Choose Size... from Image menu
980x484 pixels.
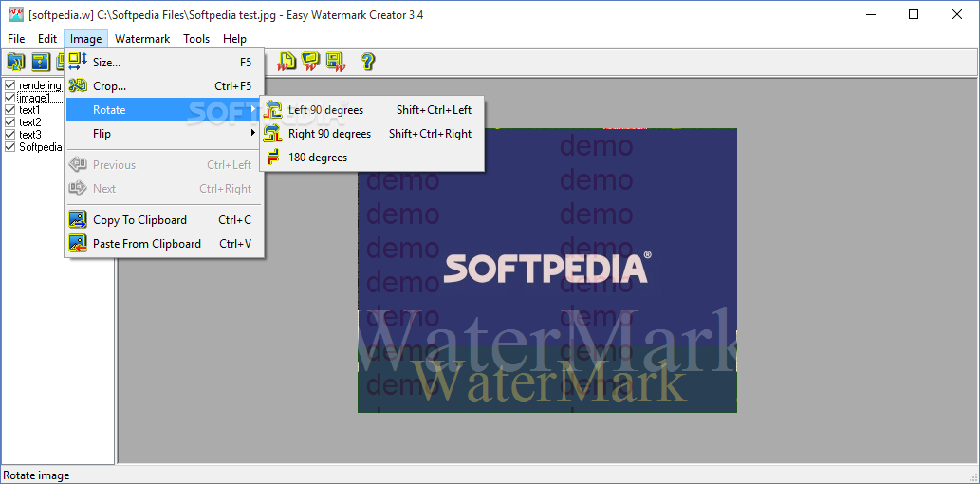pyautogui.click(x=164, y=62)
